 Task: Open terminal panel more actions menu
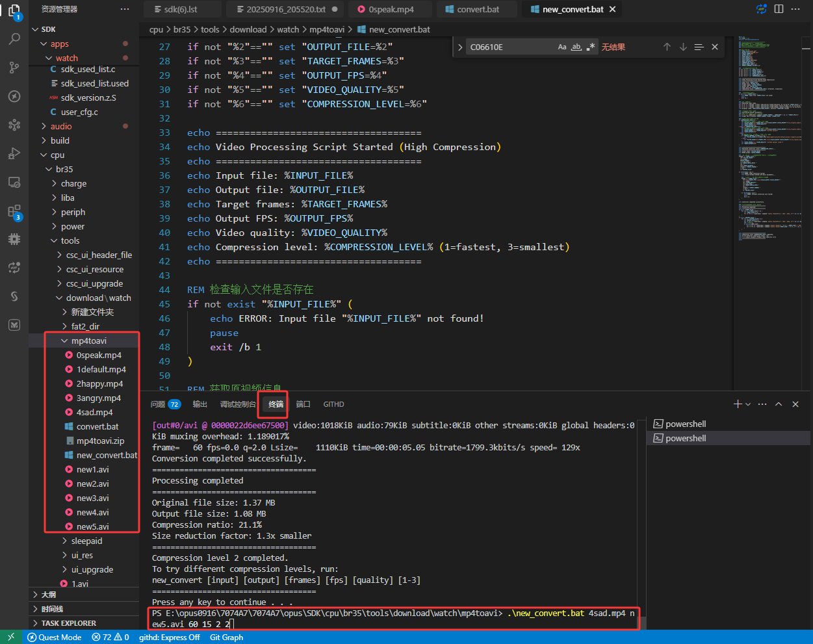tap(762, 404)
